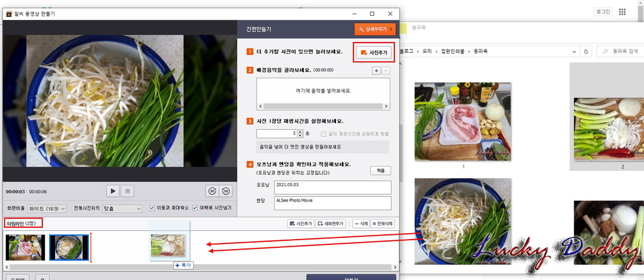Toggle the 이동과 확대축소 checkbox
644x280 pixels.
(152, 208)
